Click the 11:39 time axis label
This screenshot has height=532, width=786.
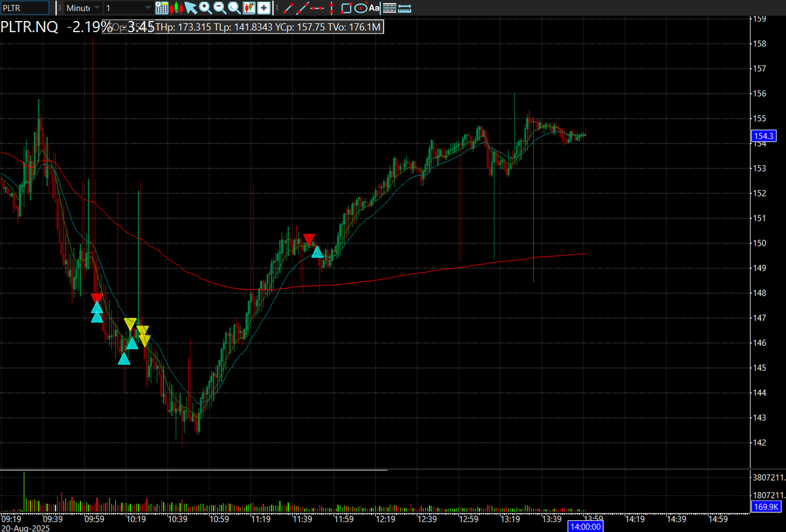click(303, 519)
